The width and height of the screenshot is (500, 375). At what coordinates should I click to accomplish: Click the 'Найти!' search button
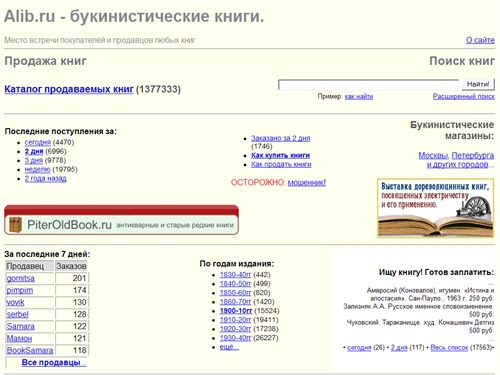click(478, 84)
